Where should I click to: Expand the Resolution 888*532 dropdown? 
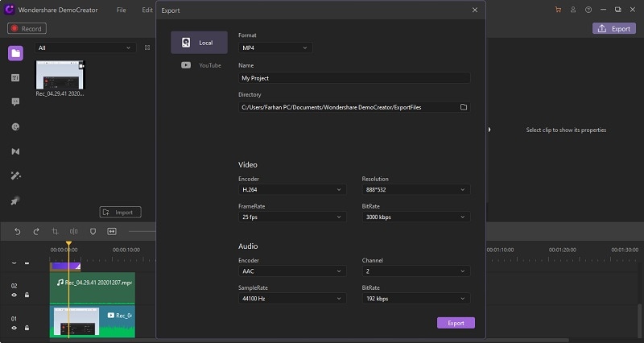415,189
